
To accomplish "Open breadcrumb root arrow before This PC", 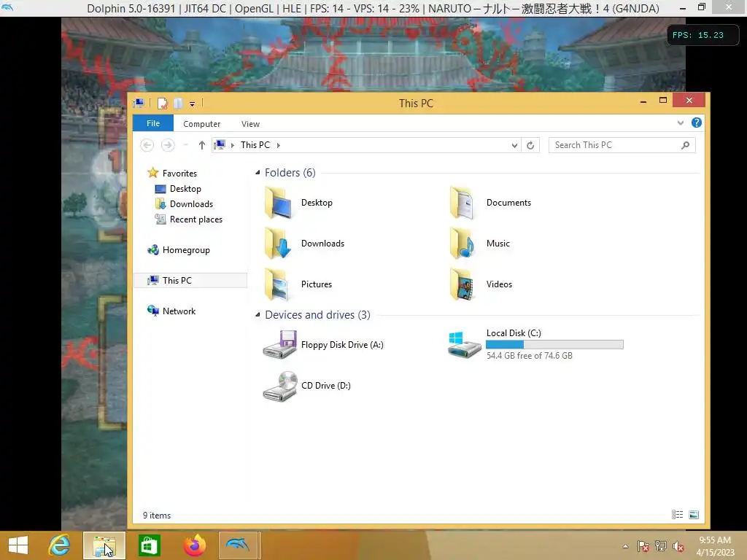I will point(233,145).
